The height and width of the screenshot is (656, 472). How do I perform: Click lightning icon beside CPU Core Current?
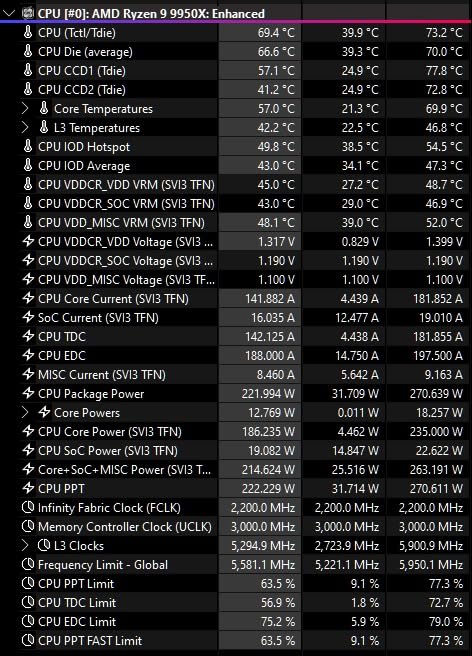28,298
